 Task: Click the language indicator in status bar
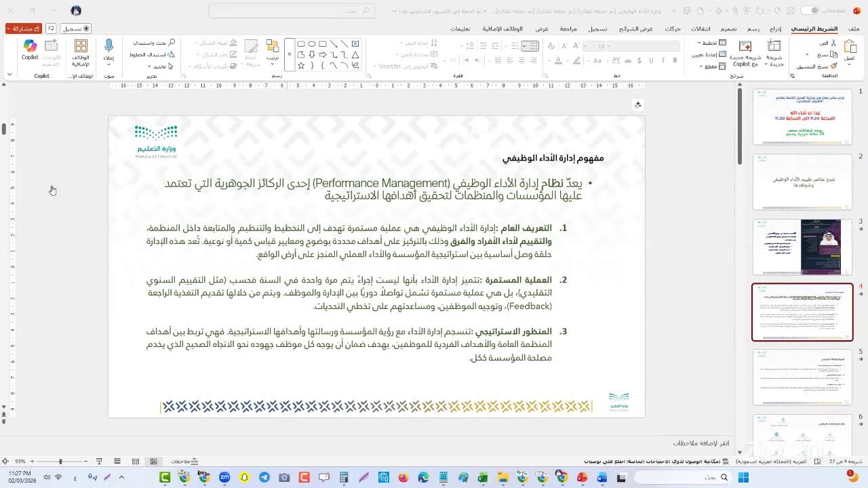[771, 462]
